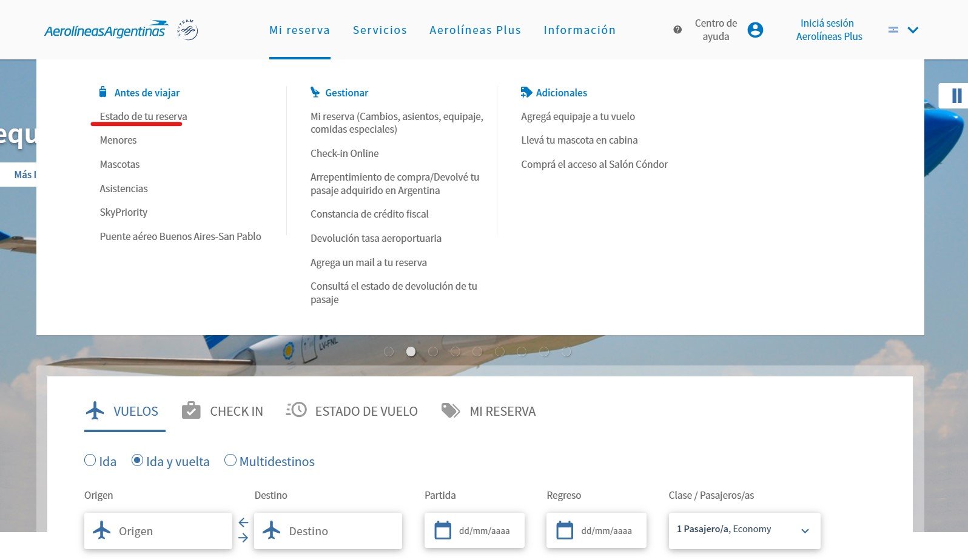Open the Regreso calendar icon
Screen dimensions: 968x560
[565, 530]
